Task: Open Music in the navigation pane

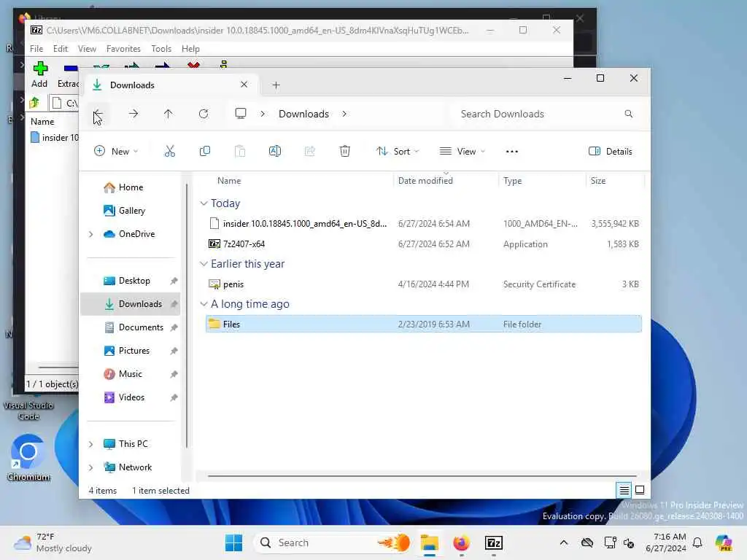Action: [130, 374]
